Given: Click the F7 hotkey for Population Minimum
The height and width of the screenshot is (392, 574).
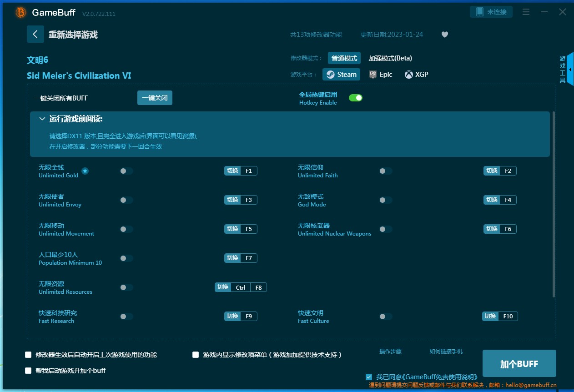Looking at the screenshot, I should (x=241, y=258).
